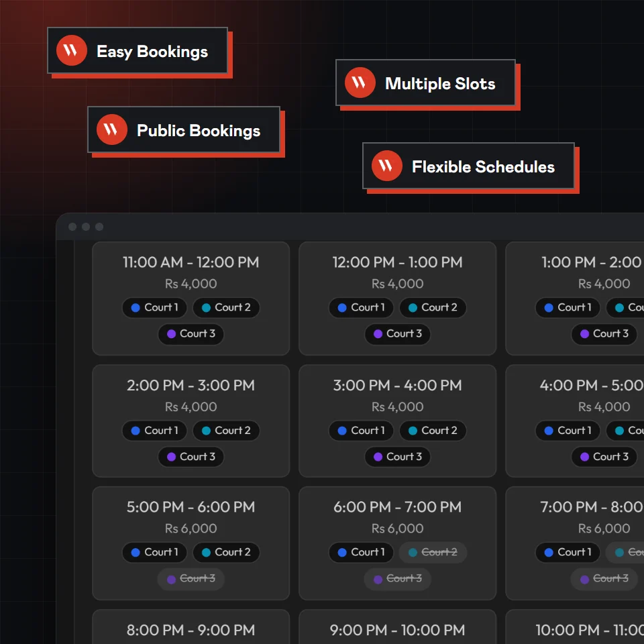Viewport: 644px width, 644px height.
Task: Pick Court 2 in 12:00 PM - 1:00 PM slot
Action: click(433, 307)
